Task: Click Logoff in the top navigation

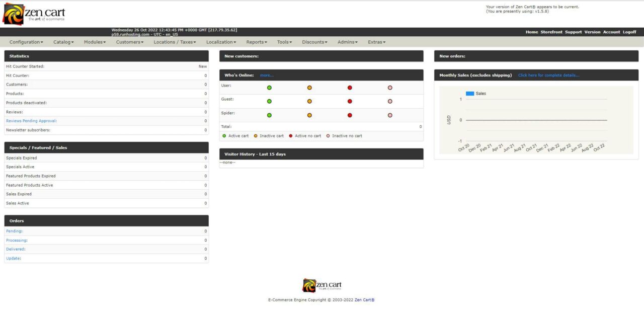Action: click(629, 32)
